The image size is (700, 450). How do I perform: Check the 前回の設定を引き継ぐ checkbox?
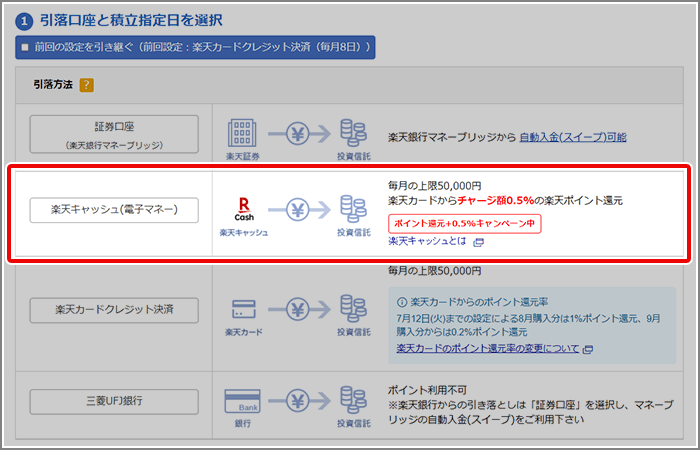[x=25, y=47]
